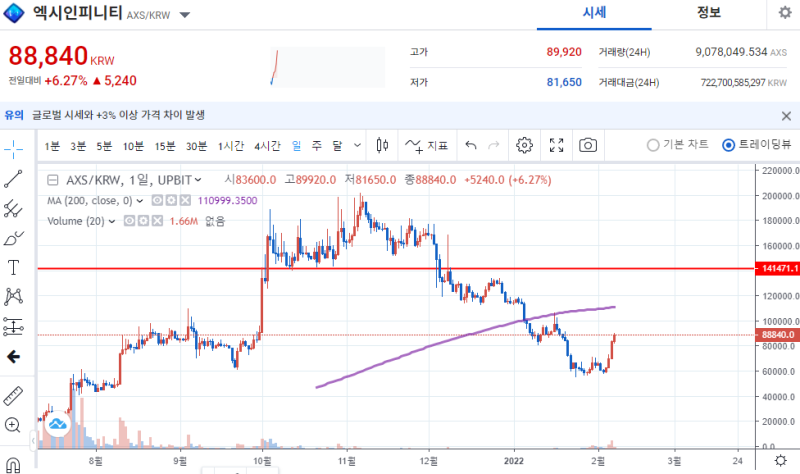
Task: Select the text annotation tool
Action: [13, 267]
